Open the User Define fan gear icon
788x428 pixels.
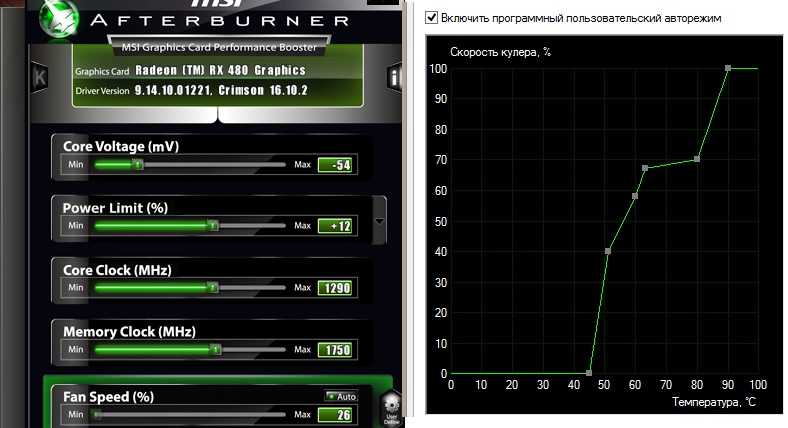pos(391,408)
